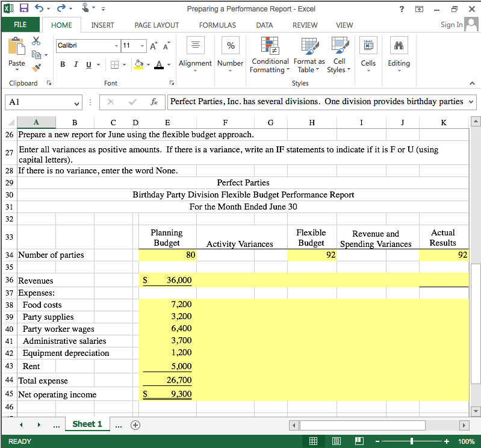
Task: Open Excel Help question mark
Action: 402,9
